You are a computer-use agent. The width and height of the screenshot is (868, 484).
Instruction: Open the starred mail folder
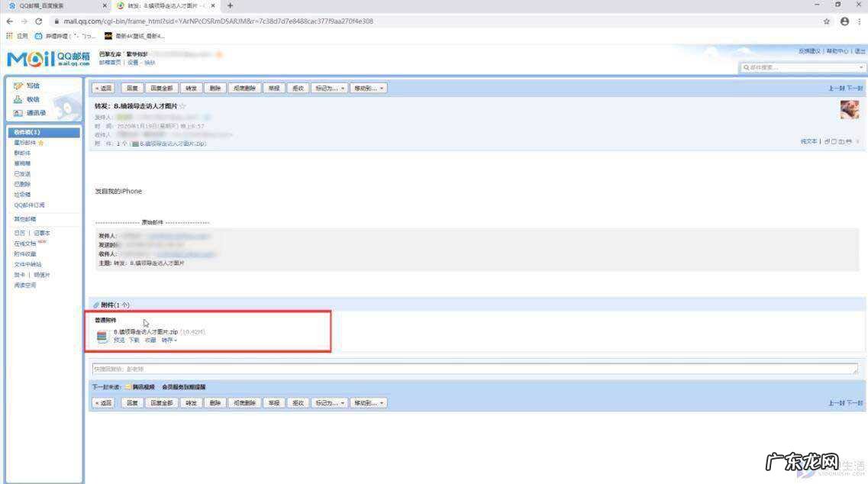click(25, 143)
